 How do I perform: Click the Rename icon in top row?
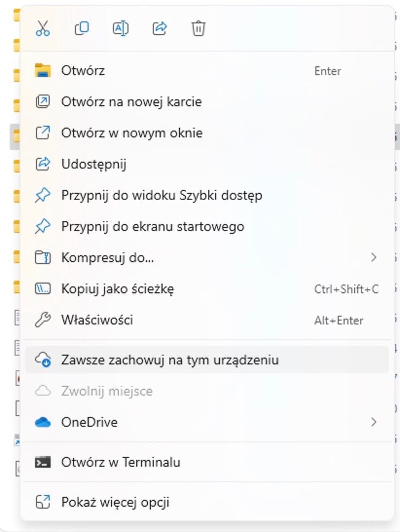pos(120,28)
